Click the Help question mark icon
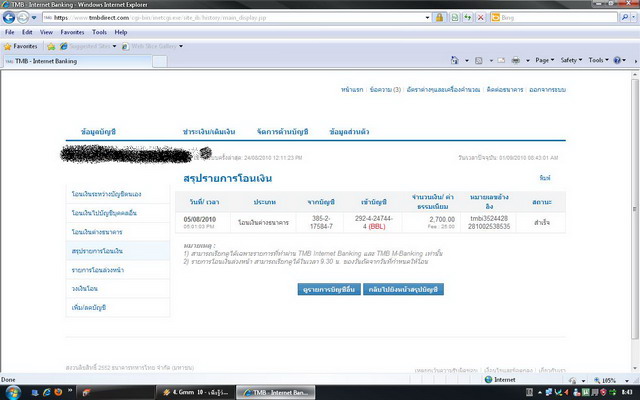 click(x=619, y=61)
